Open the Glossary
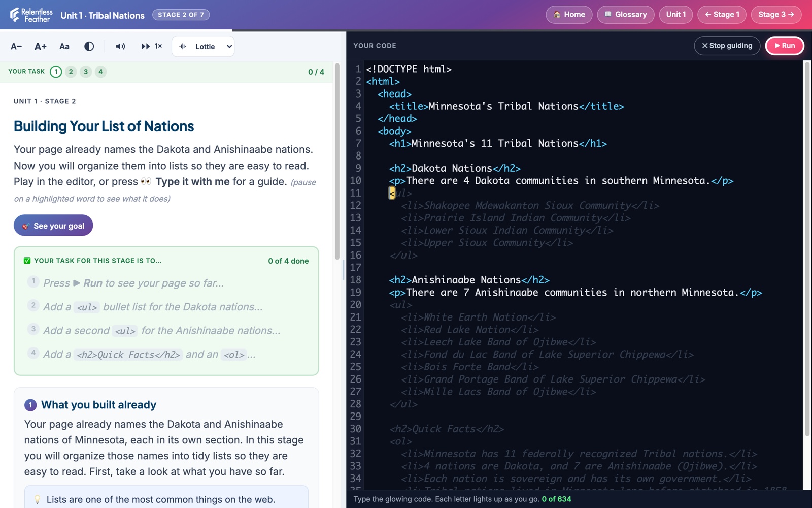 point(626,15)
